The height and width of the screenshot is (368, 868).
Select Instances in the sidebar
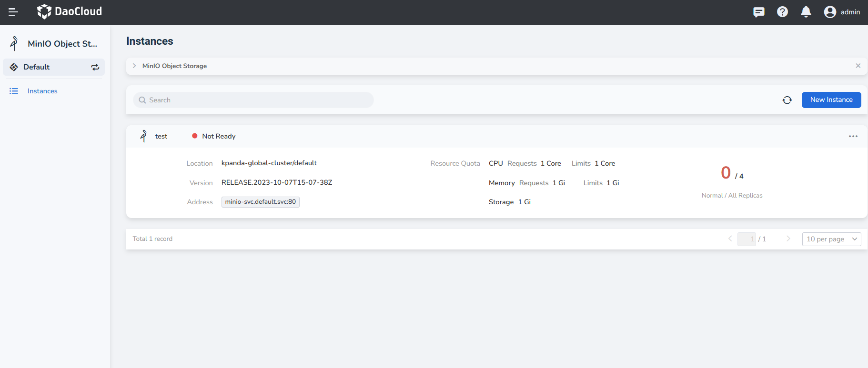click(42, 91)
